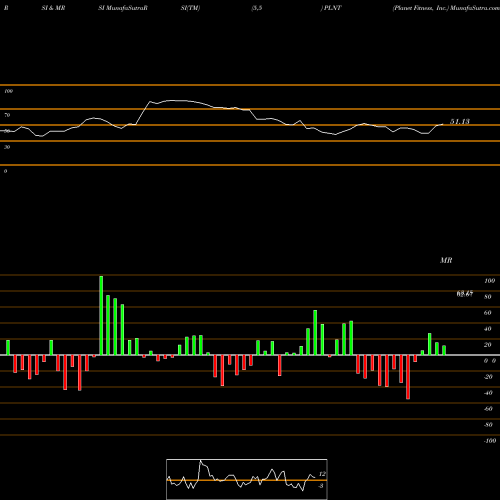The width and height of the screenshot is (500, 500).
Task: Click the tallest green MR histogram bar
Action: (x=101, y=315)
